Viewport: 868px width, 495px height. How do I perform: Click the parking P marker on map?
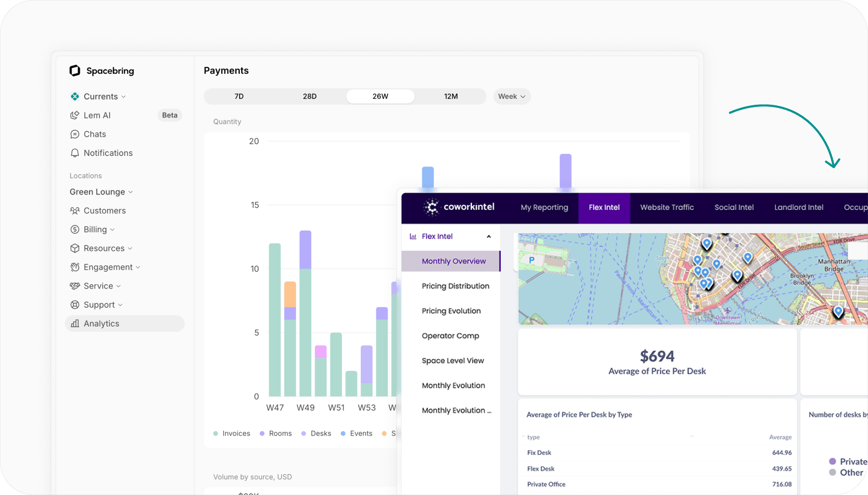coord(531,260)
